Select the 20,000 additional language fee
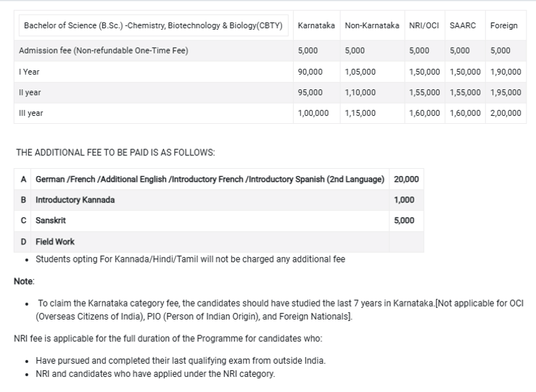 [406, 179]
